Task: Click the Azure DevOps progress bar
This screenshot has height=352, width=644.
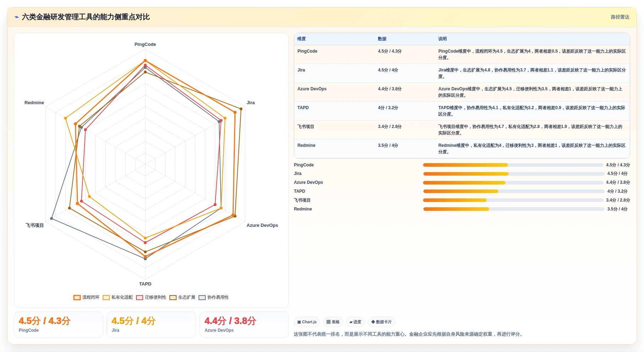Action: [513, 183]
